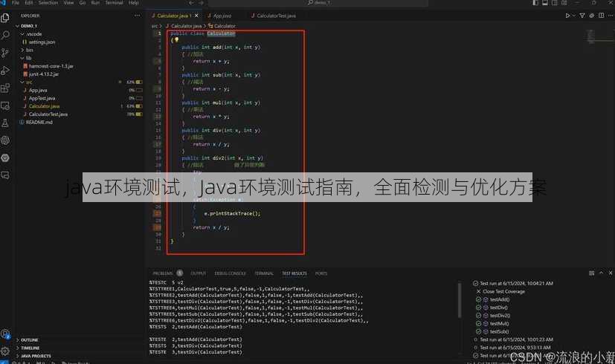Open the Selection menu
The image size is (615, 364).
(x=48, y=3)
